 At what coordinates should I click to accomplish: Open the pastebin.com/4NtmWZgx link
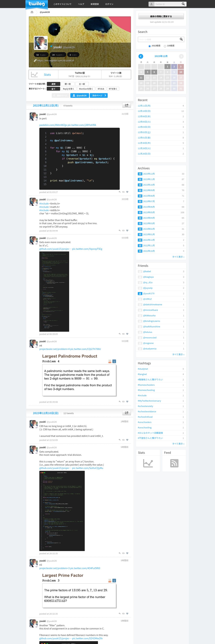tap(53, 125)
